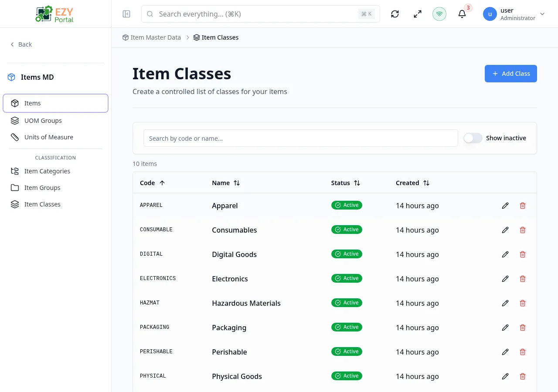
Task: Delete the Hazardous Materials trash icon
Action: pyautogui.click(x=523, y=303)
